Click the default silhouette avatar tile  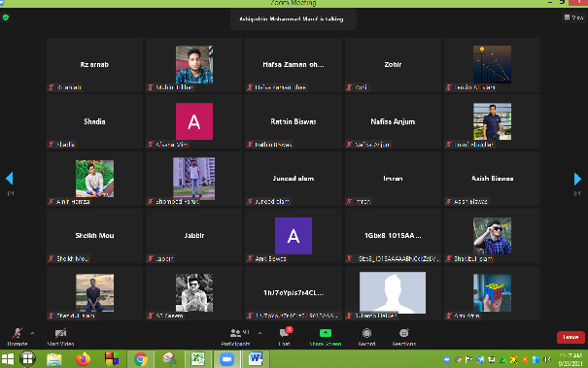click(393, 292)
